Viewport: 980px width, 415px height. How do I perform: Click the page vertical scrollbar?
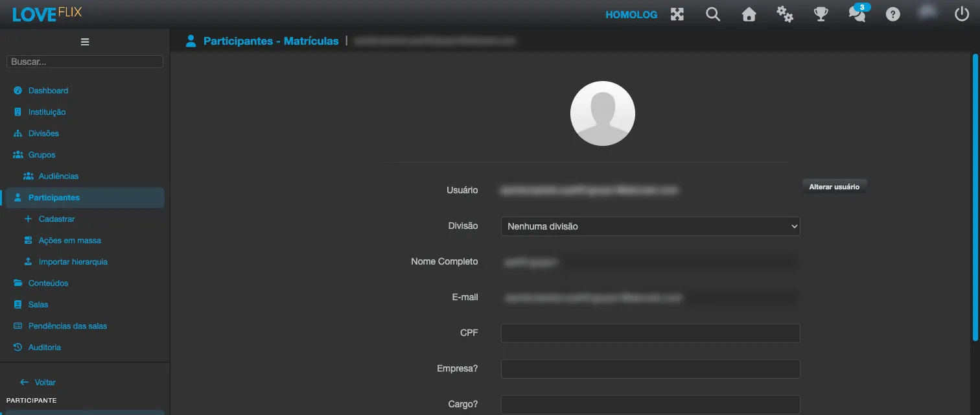pos(975,198)
